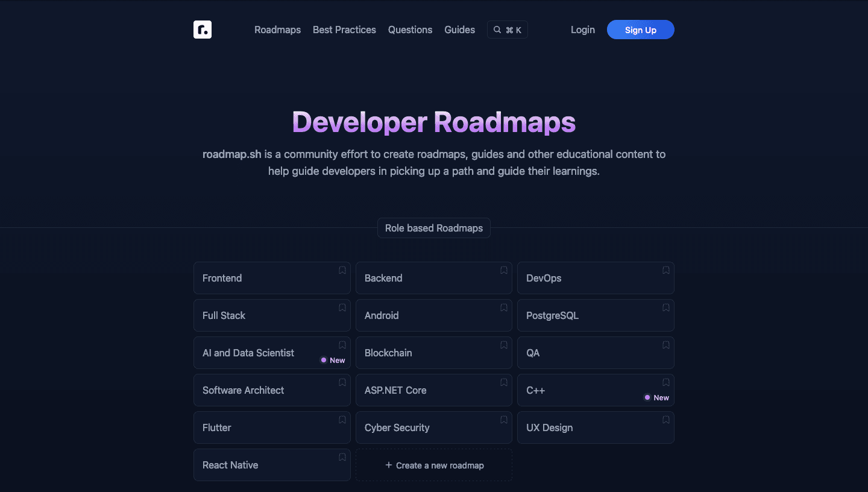Open the PostgreSQL roadmap card
The height and width of the screenshot is (492, 868).
(596, 315)
